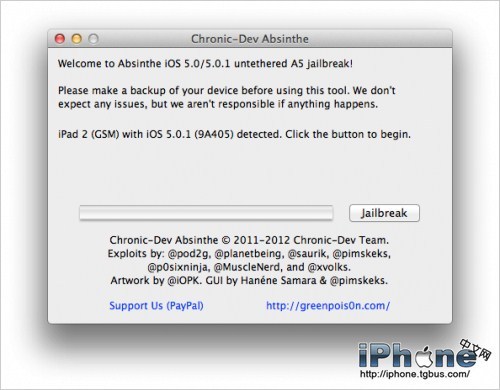Start the jailbreak with the Jailbreak button

[384, 213]
